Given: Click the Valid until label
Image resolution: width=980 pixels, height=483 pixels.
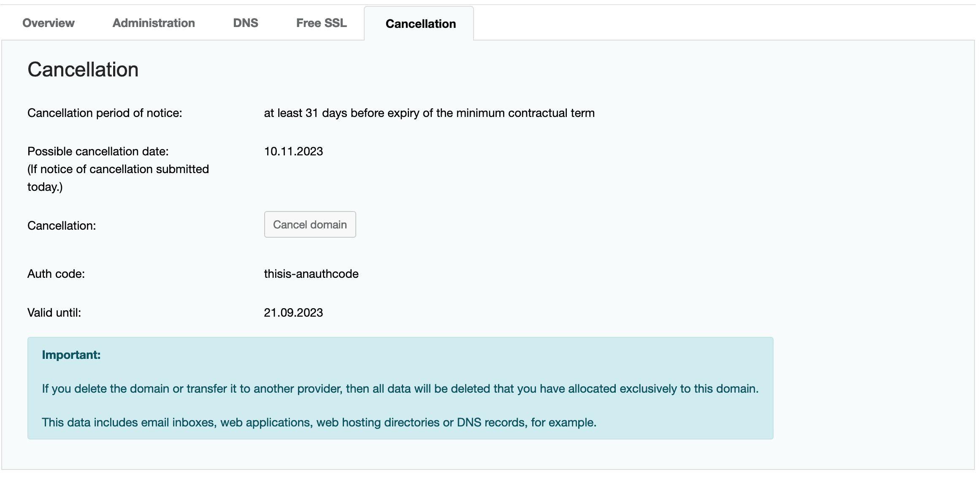Looking at the screenshot, I should (x=54, y=312).
